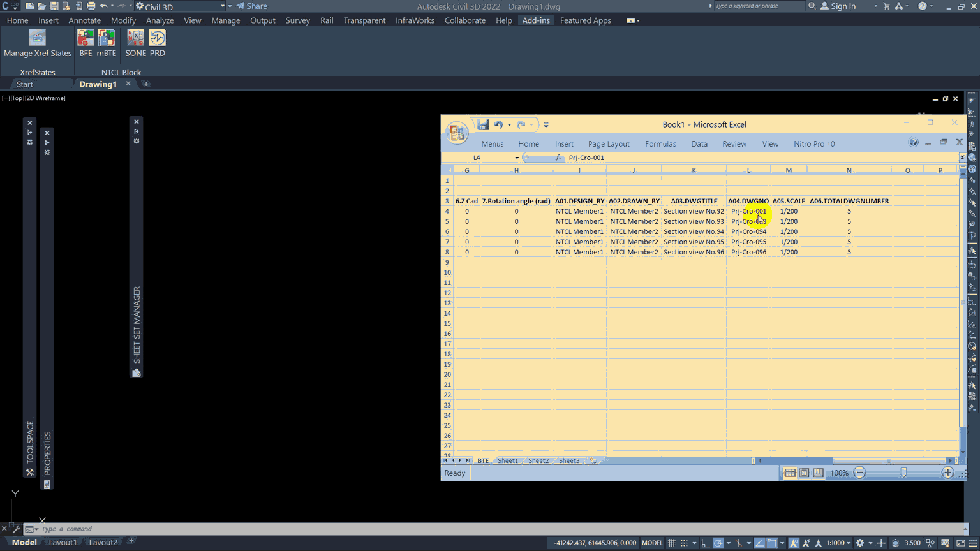Image resolution: width=980 pixels, height=551 pixels.
Task: Click the Civil 3D application menu logo
Action: tap(10, 6)
